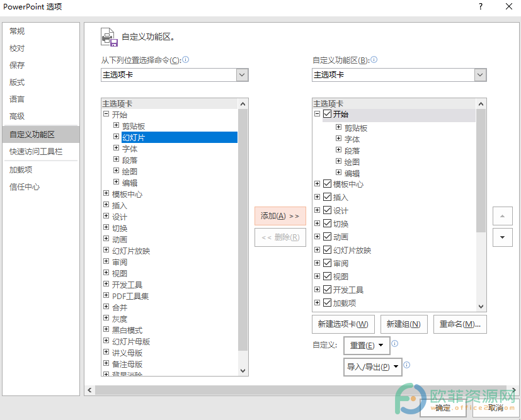Toggle the 设计 tab checkbox
Screen dimensions: 521x420
point(328,210)
